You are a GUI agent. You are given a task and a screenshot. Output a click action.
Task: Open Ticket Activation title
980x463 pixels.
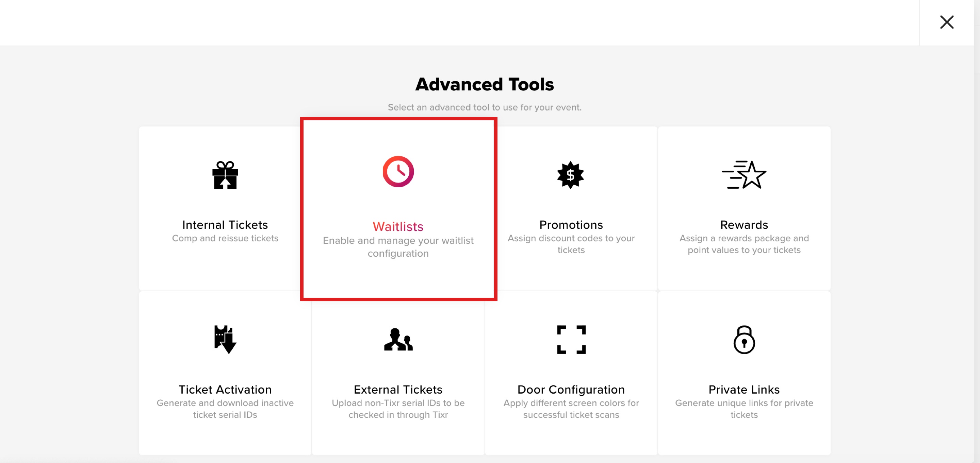click(225, 390)
